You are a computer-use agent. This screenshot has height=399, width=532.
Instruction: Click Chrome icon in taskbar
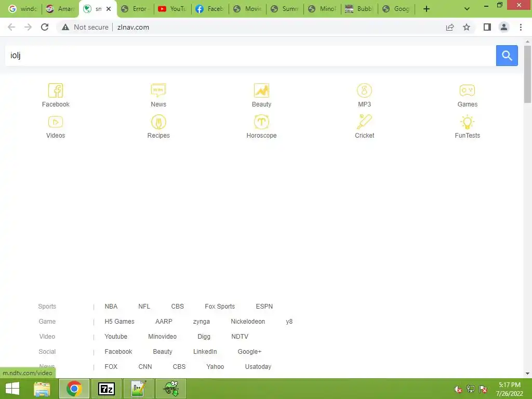coord(74,389)
